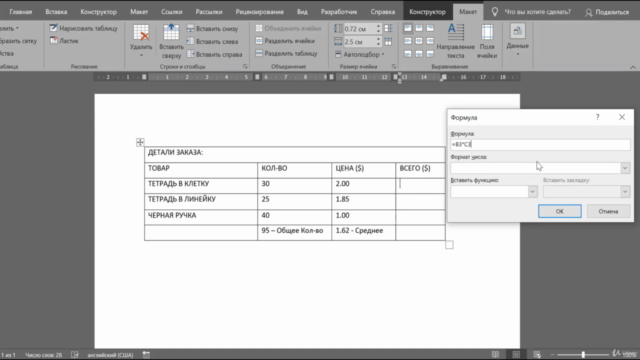The height and width of the screenshot is (360, 640).
Task: Click the 1.62 - Среднее cell
Action: (x=363, y=233)
